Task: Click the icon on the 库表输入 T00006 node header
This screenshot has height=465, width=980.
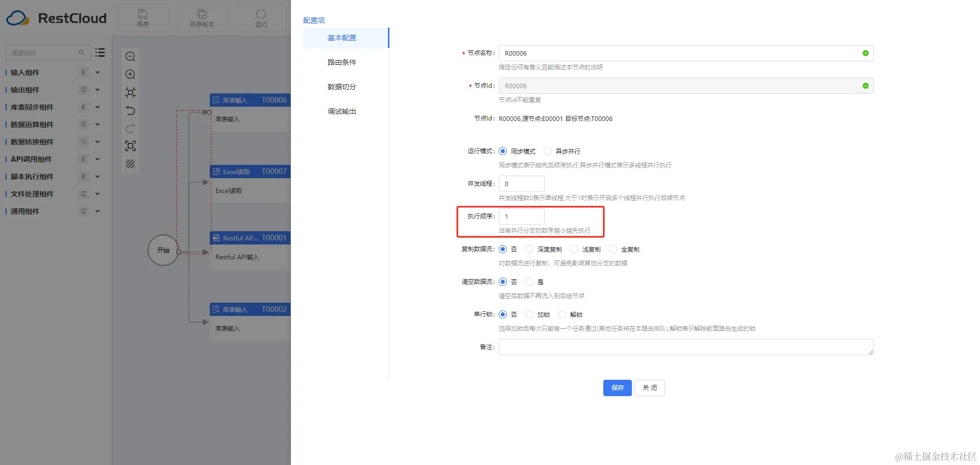Action: [216, 100]
